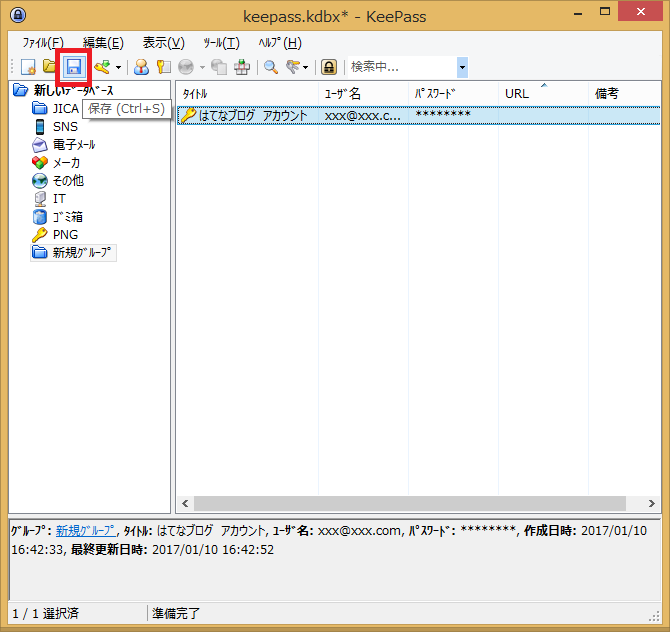This screenshot has height=632, width=670.
Task: Select the 新しいデータベース root group
Action: tap(73, 90)
